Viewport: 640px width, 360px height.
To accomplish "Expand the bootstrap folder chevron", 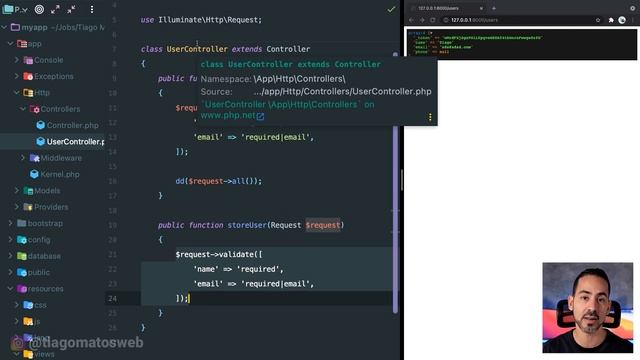I will [11, 223].
